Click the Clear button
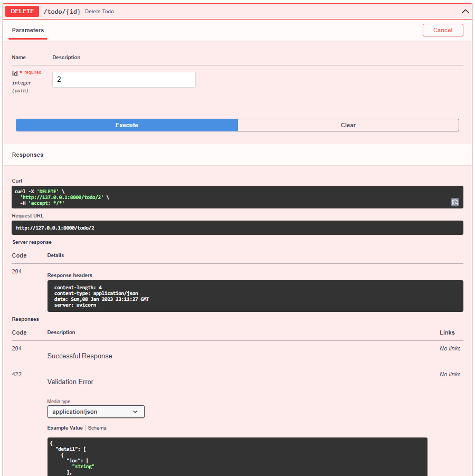475x476 pixels. [348, 125]
